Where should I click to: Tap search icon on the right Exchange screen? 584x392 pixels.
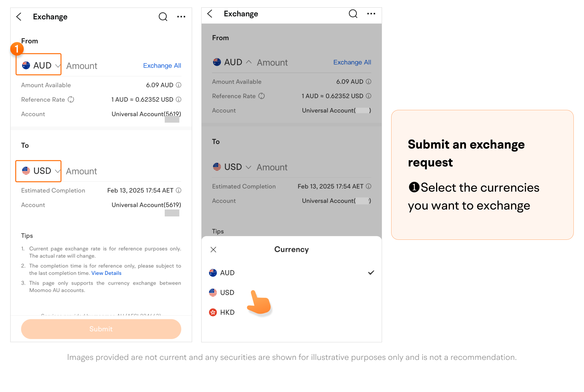click(x=353, y=14)
